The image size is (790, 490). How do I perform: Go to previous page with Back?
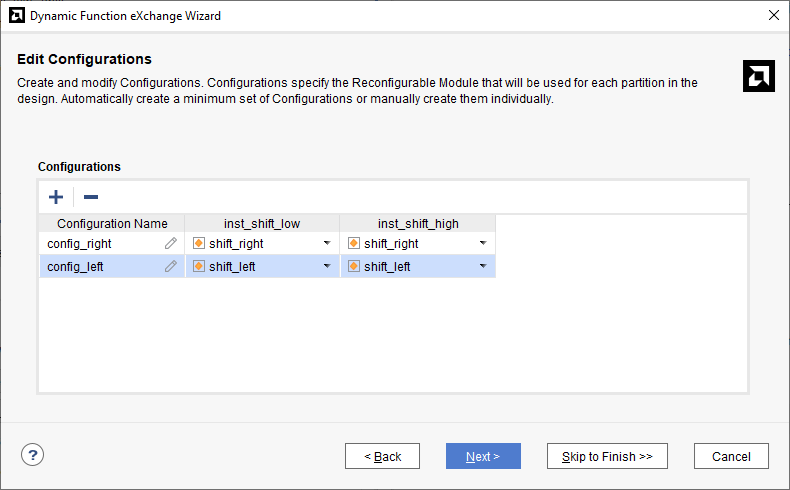382,456
